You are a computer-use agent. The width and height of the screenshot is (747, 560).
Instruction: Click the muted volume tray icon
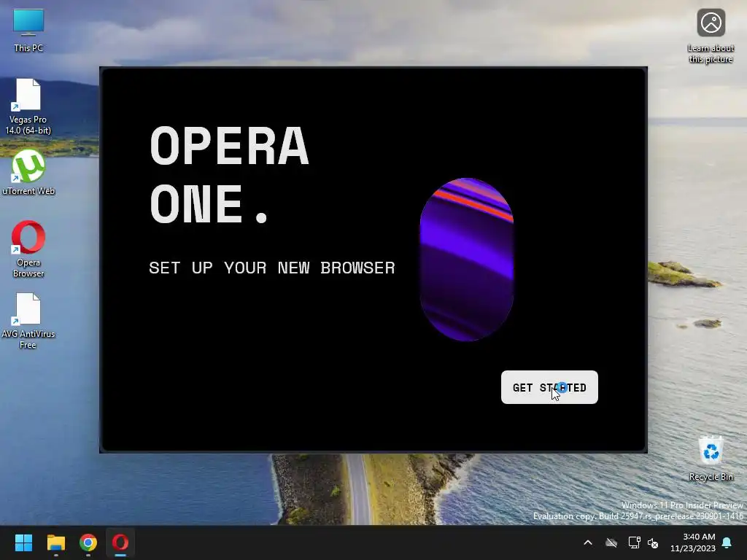653,542
